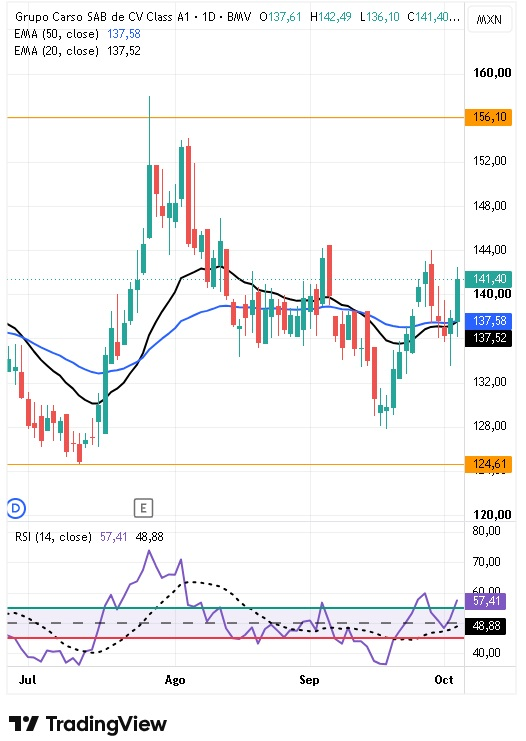This screenshot has height=741, width=526.
Task: Click the EMA 50 value 137,58 in legend
Action: 124,34
